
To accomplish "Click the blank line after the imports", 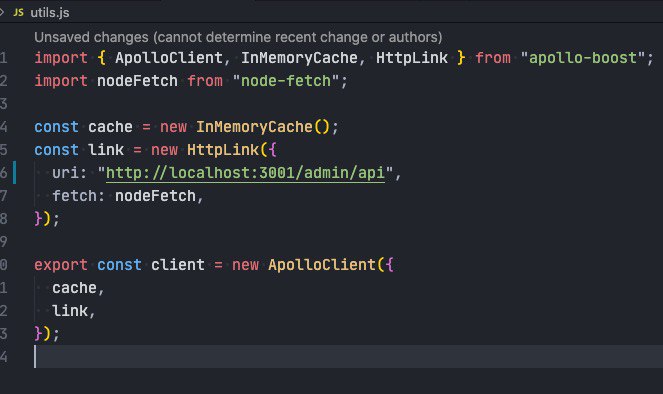I will [348, 104].
